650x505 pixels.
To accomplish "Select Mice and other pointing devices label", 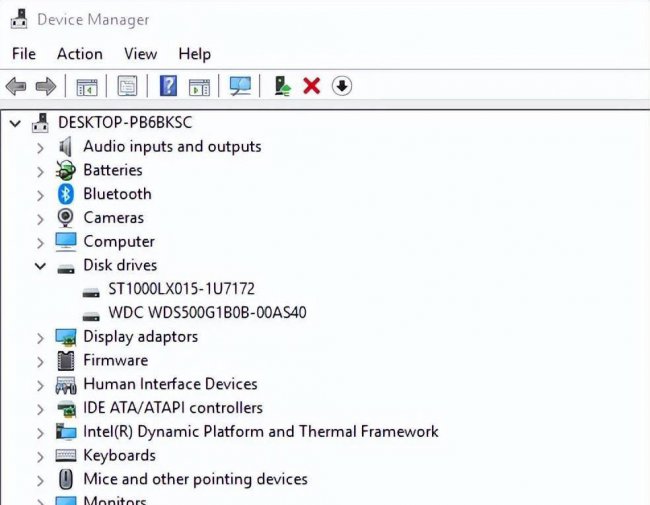I will [196, 479].
